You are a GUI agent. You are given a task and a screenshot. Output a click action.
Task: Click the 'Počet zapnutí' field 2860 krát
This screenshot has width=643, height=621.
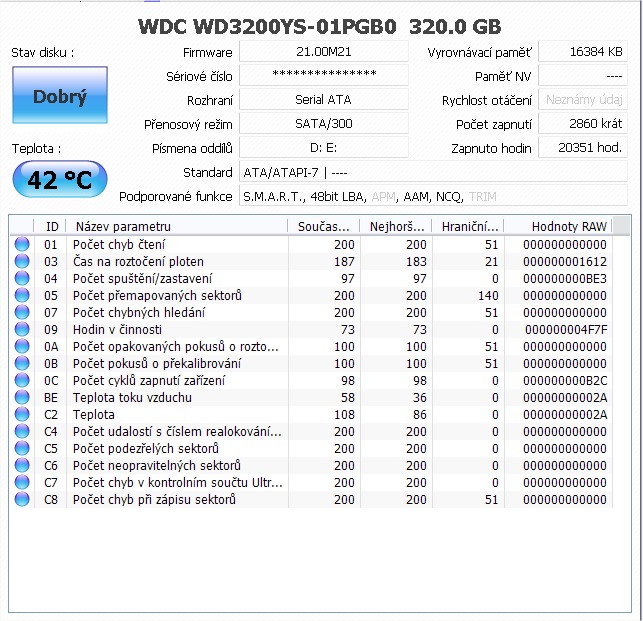pyautogui.click(x=583, y=123)
